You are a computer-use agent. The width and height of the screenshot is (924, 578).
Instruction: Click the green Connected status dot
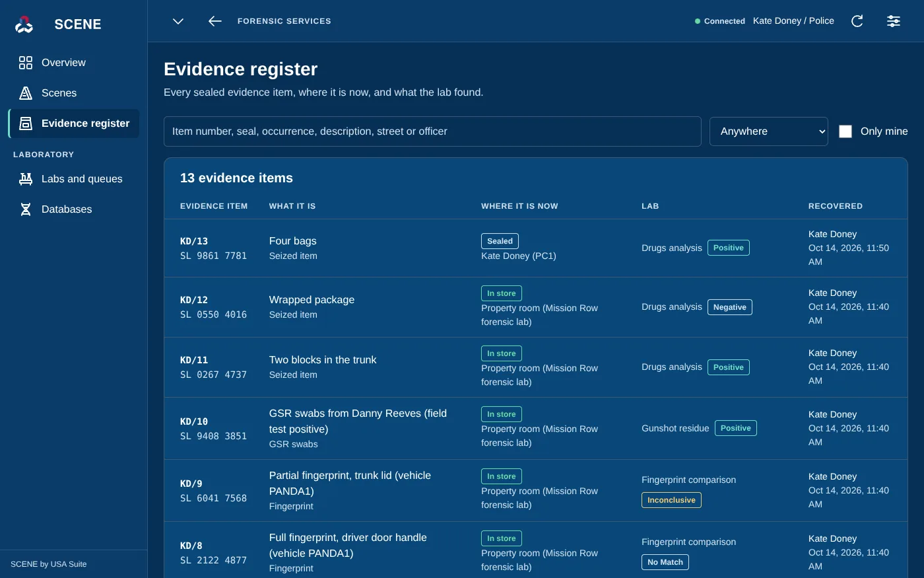698,21
